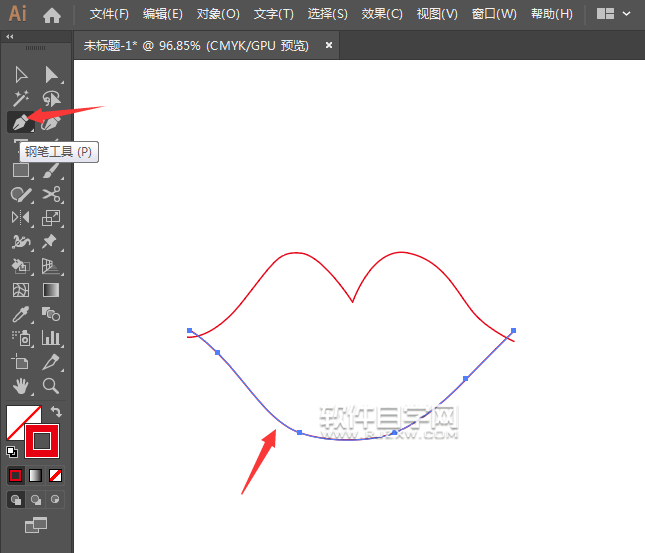Pick the Magic Wand tool
The image size is (645, 553).
pos(19,98)
